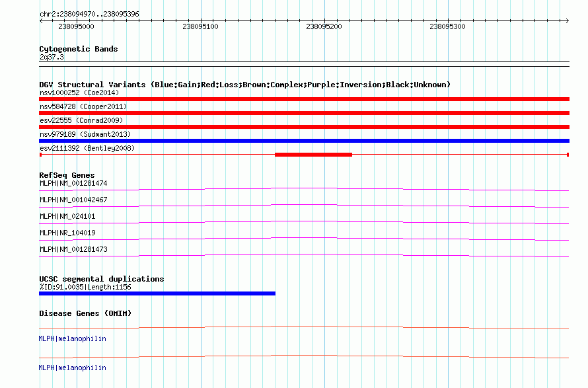Click the 238095000 ruler coordinate
This screenshot has height=388, width=588.
[76, 26]
